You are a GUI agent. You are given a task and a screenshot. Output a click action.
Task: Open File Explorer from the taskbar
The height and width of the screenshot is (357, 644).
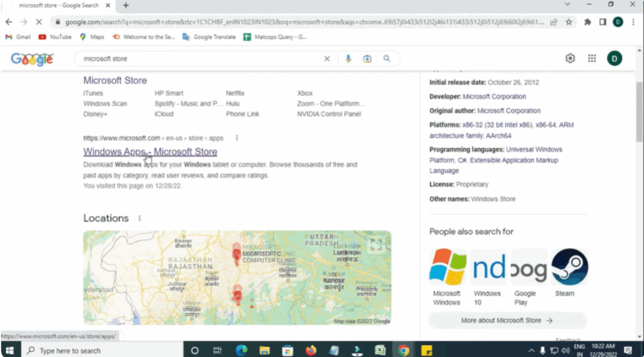[x=265, y=351]
